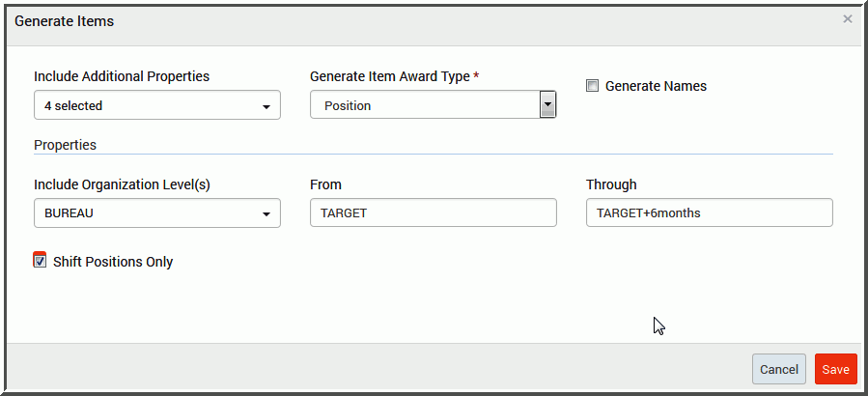Click the caret arrow beside BUREAU
Viewport: 868px width, 396px height.
[x=266, y=214]
